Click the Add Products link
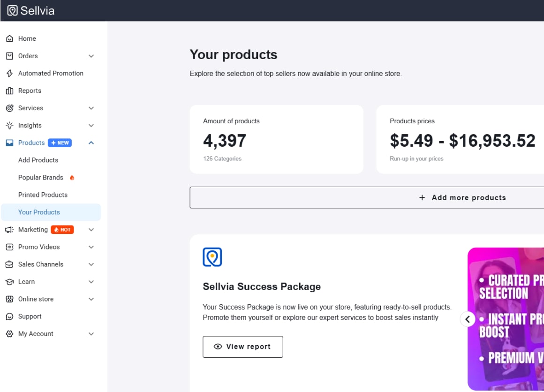This screenshot has width=544, height=392. 39,160
